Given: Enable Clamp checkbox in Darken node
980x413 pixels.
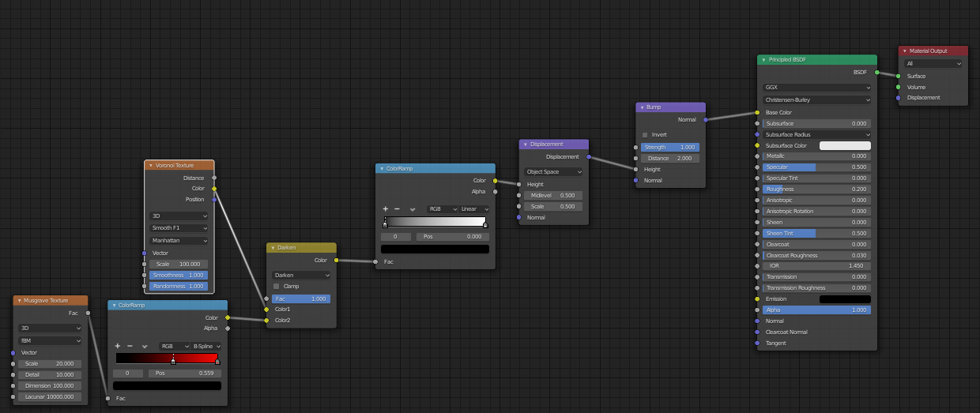Looking at the screenshot, I should point(276,286).
